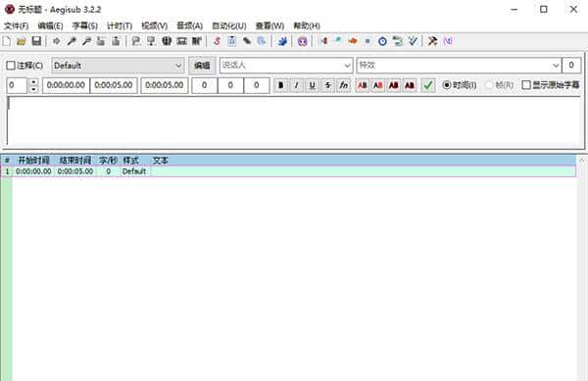This screenshot has height=381, width=588.
Task: Zoom video out with magnifier icon
Action: tap(86, 41)
